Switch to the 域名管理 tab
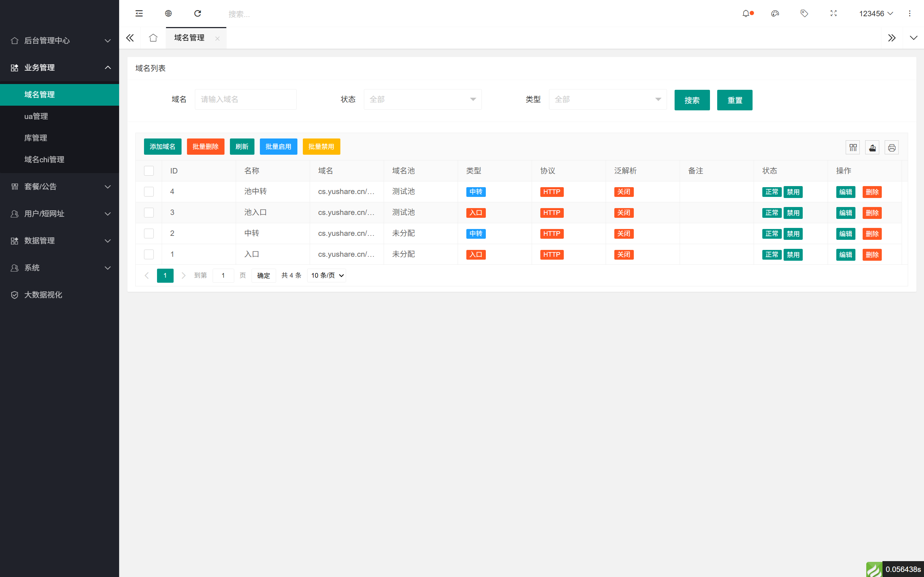924x577 pixels. click(x=189, y=38)
